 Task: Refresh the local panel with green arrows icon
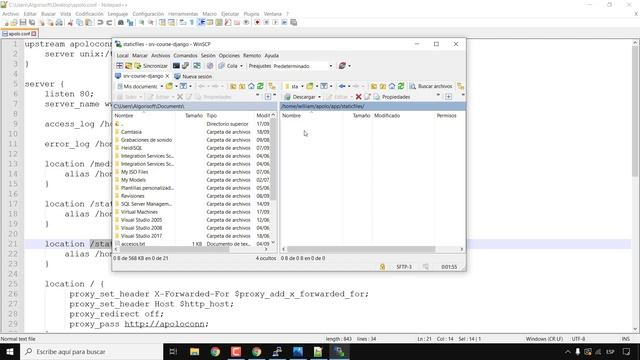pyautogui.click(x=260, y=86)
